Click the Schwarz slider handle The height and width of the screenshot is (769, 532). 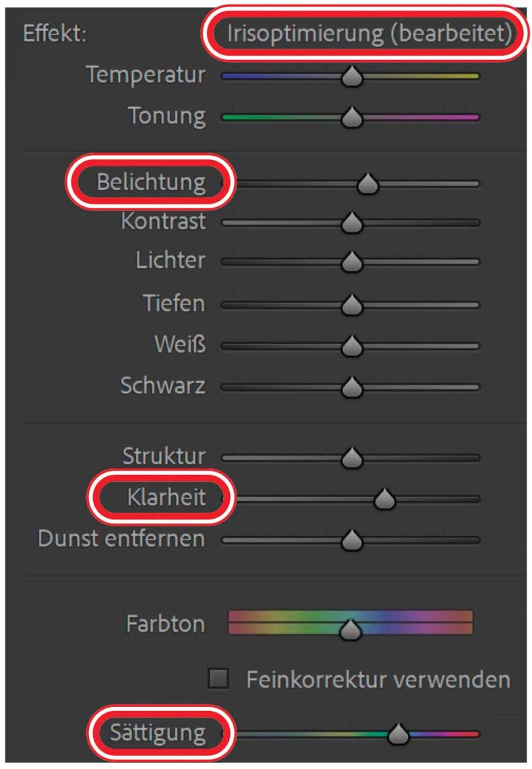[351, 388]
